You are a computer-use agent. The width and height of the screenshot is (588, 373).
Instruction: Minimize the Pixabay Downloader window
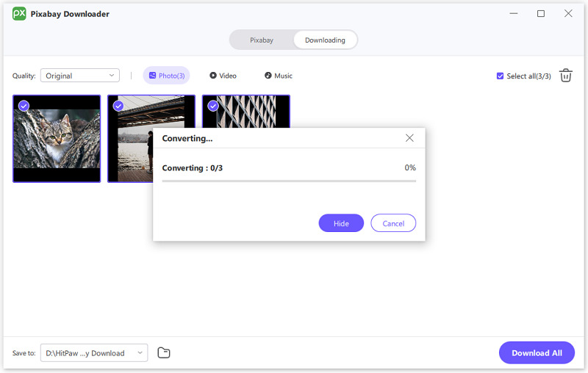pyautogui.click(x=513, y=13)
